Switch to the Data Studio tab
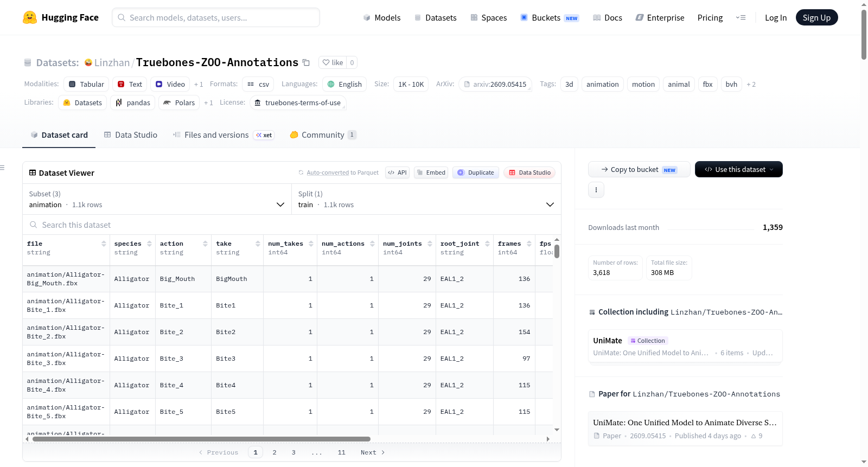The width and height of the screenshot is (868, 467). point(131,135)
